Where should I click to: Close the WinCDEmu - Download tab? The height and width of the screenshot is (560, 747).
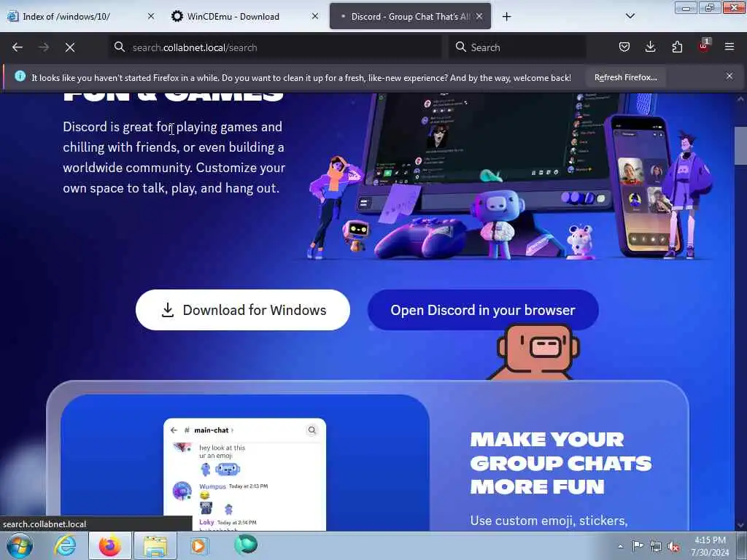tap(315, 16)
